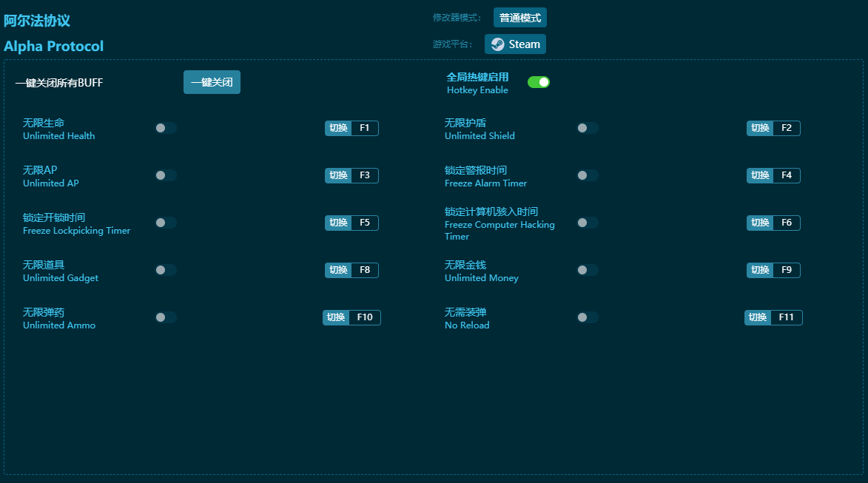Viewport: 868px width, 483px height.
Task: Click the F6 hotkey field
Action: coord(787,223)
